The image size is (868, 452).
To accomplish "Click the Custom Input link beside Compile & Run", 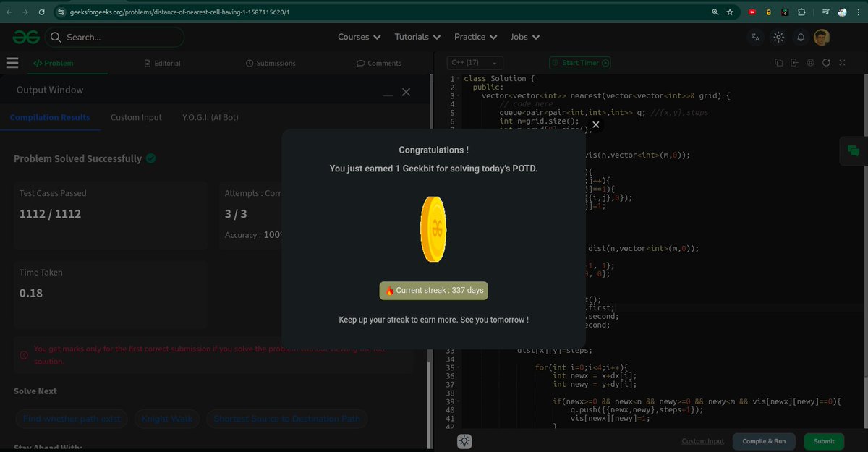I will (702, 441).
